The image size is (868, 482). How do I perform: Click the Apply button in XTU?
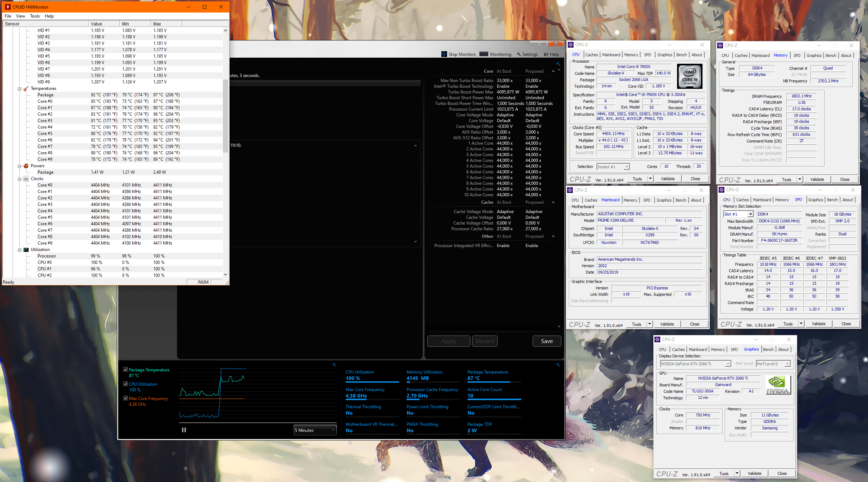449,341
